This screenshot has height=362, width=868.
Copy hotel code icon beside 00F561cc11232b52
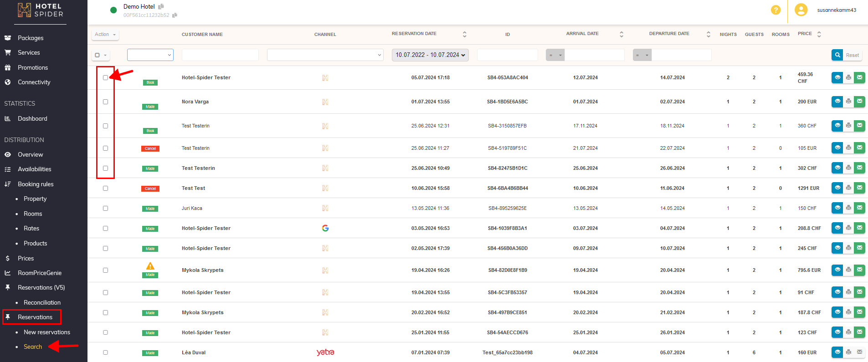[x=175, y=15]
